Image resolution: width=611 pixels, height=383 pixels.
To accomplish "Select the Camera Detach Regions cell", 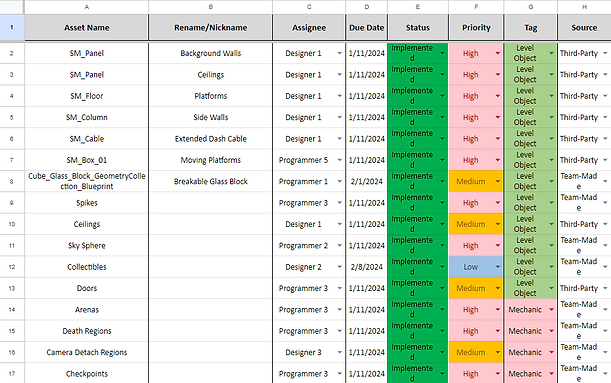I will tap(87, 352).
